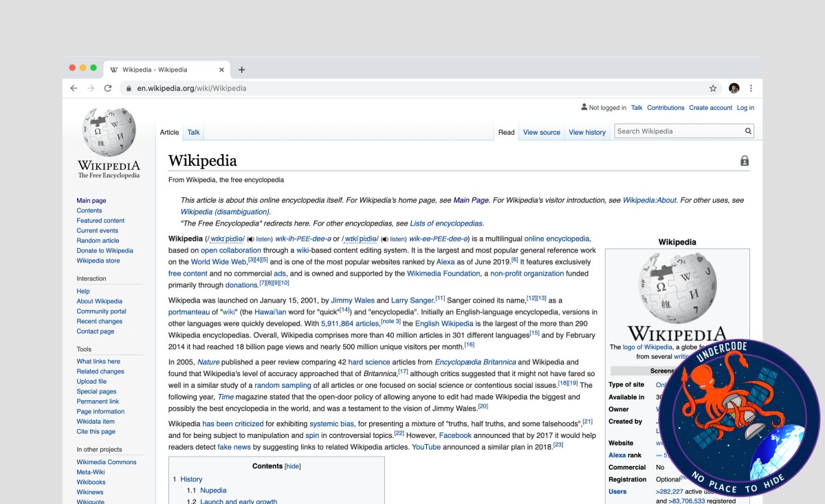825x504 pixels.
Task: Click the Create account link
Action: click(x=711, y=107)
